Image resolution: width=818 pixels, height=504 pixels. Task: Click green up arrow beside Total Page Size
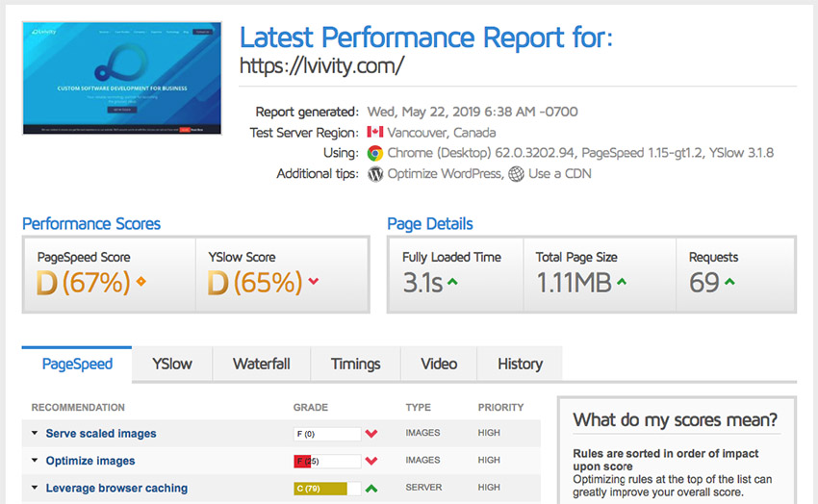pos(622,282)
